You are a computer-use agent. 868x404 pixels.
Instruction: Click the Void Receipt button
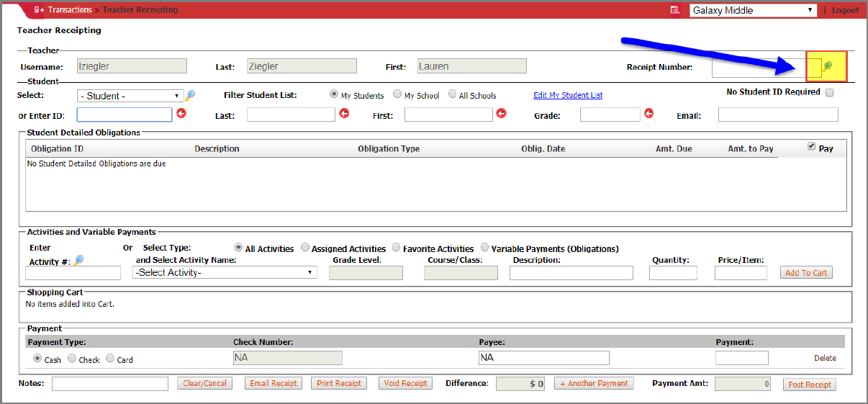[405, 383]
